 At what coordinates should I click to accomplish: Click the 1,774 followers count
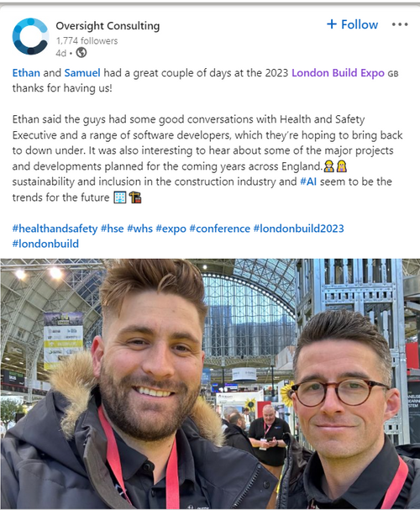[87, 40]
